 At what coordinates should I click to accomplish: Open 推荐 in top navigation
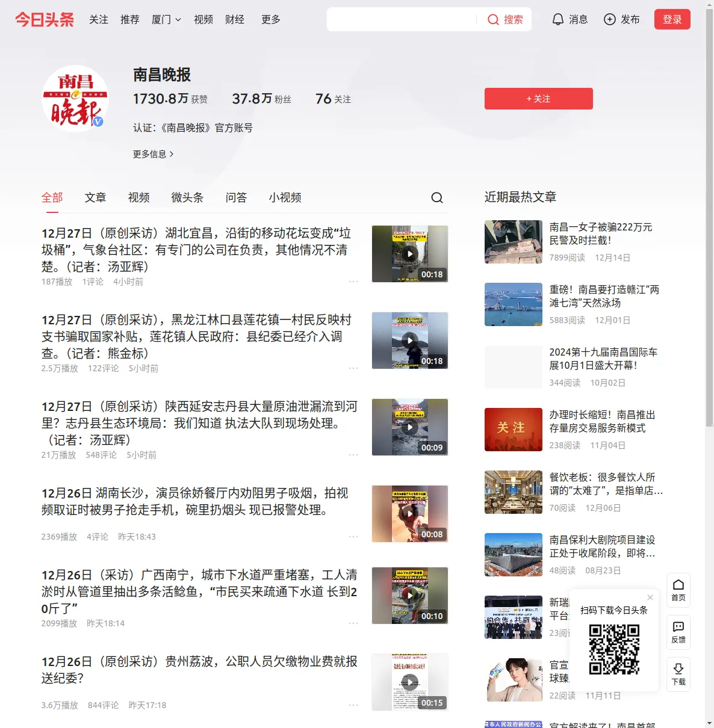[x=130, y=19]
